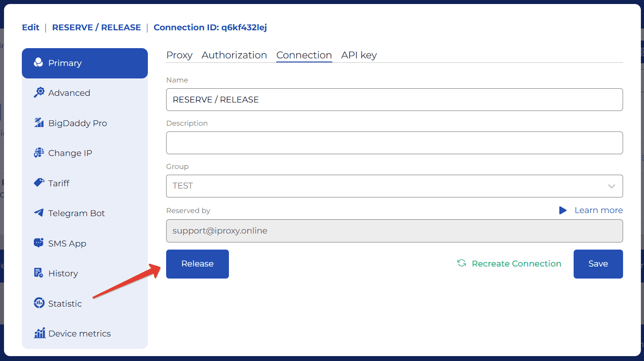Open Telegram Bot via paper plane icon
This screenshot has height=361, width=644.
pos(39,213)
